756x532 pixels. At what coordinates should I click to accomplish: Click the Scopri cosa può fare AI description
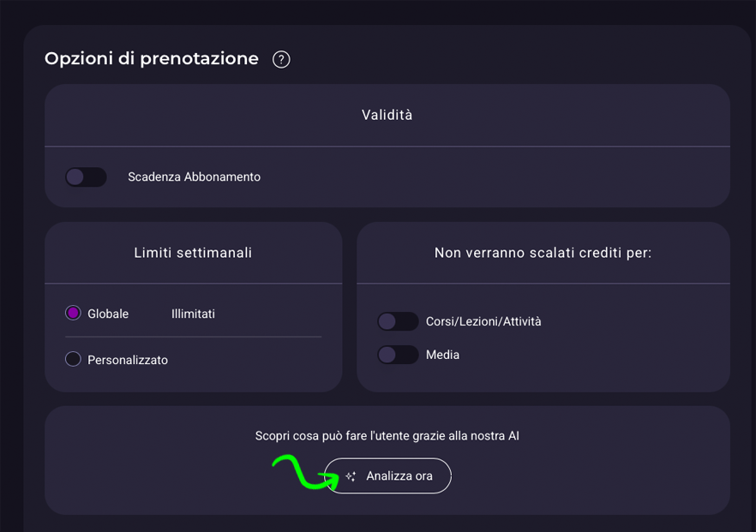pyautogui.click(x=387, y=436)
